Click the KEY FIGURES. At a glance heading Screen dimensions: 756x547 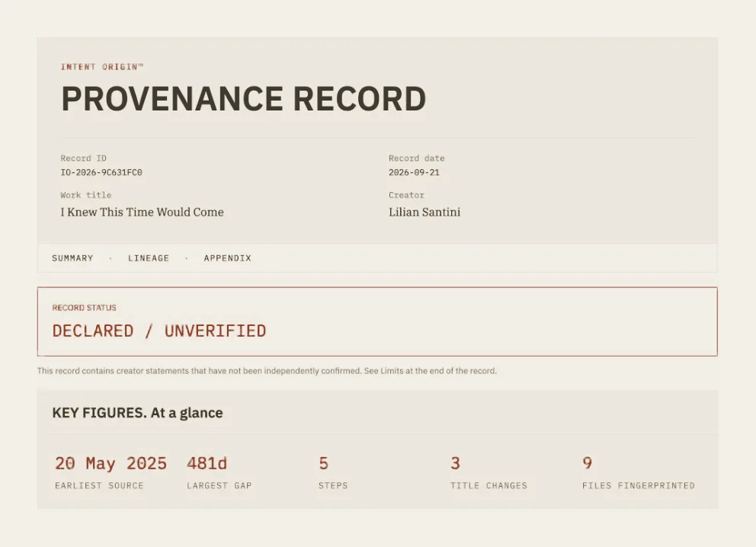tap(137, 413)
